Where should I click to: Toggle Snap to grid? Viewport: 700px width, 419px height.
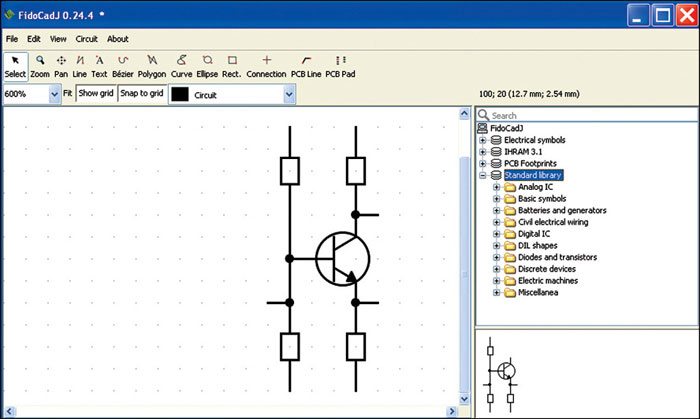(141, 94)
